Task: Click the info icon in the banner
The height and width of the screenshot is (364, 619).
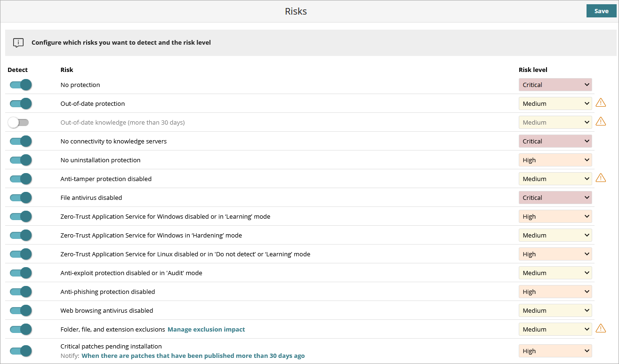Action: pos(18,42)
